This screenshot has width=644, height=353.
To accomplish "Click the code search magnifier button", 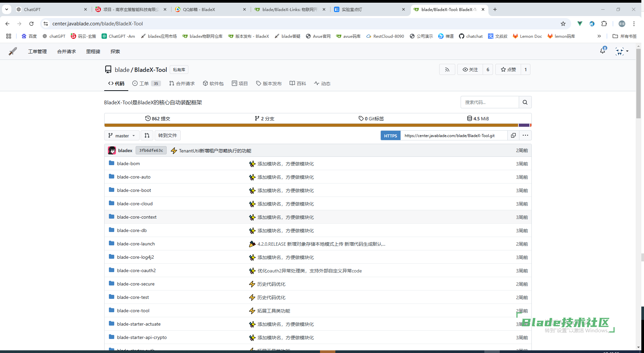I will point(525,102).
